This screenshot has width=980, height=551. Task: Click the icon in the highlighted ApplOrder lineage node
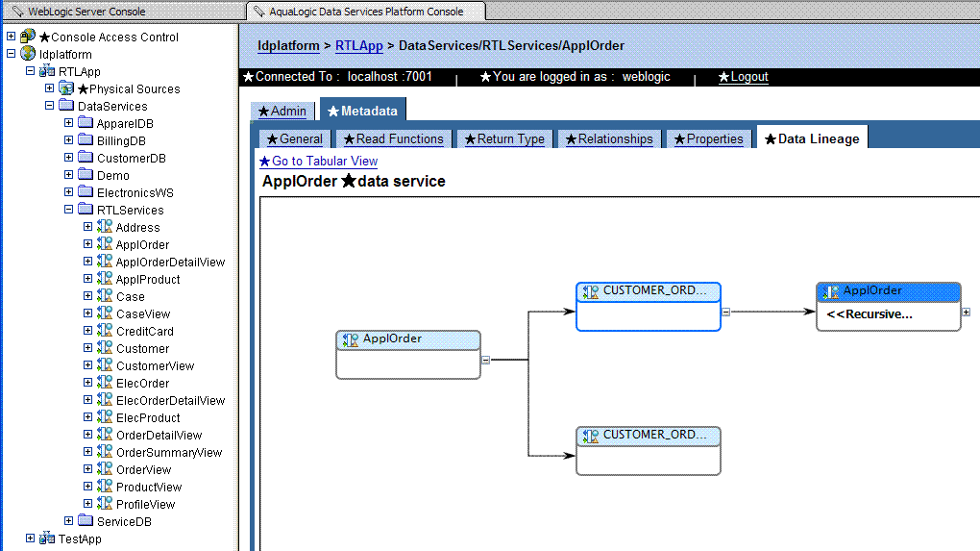(830, 291)
